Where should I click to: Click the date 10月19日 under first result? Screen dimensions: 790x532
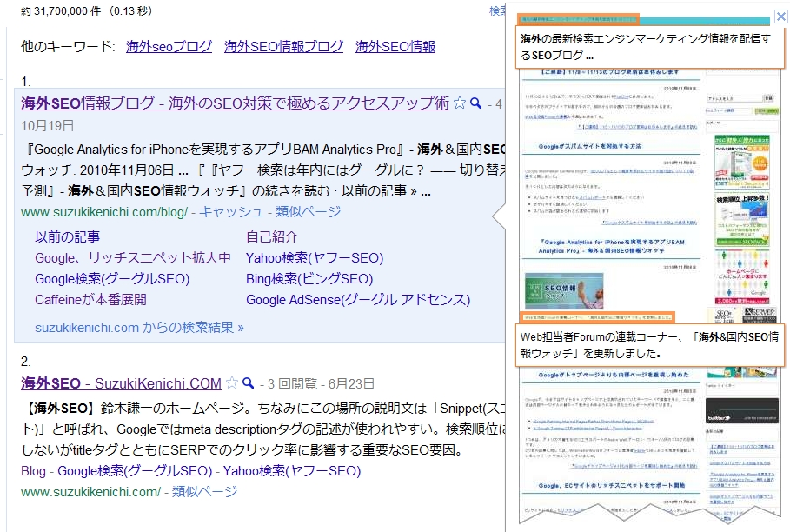[48, 126]
